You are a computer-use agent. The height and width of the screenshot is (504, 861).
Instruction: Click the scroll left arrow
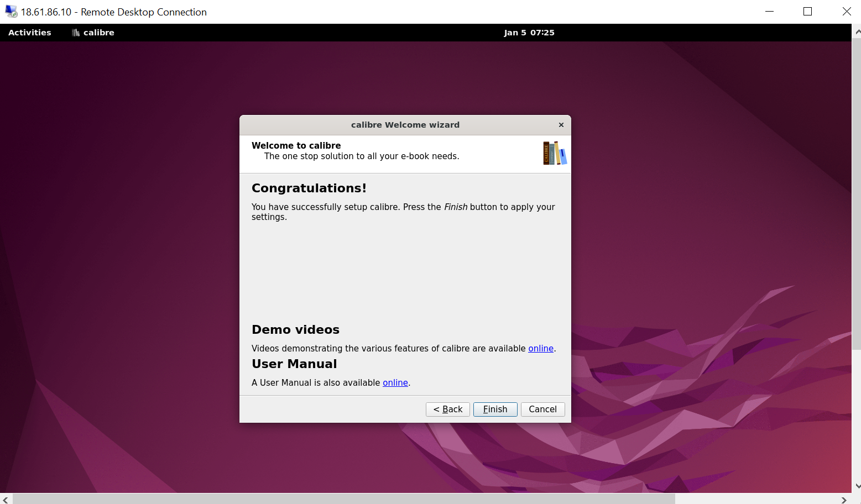6,500
